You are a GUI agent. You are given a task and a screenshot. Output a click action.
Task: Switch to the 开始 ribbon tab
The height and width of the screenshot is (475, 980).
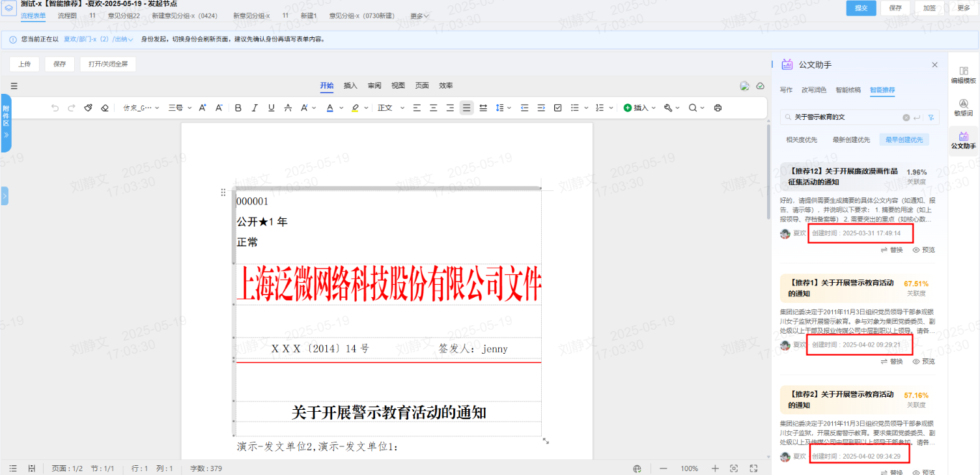click(327, 85)
